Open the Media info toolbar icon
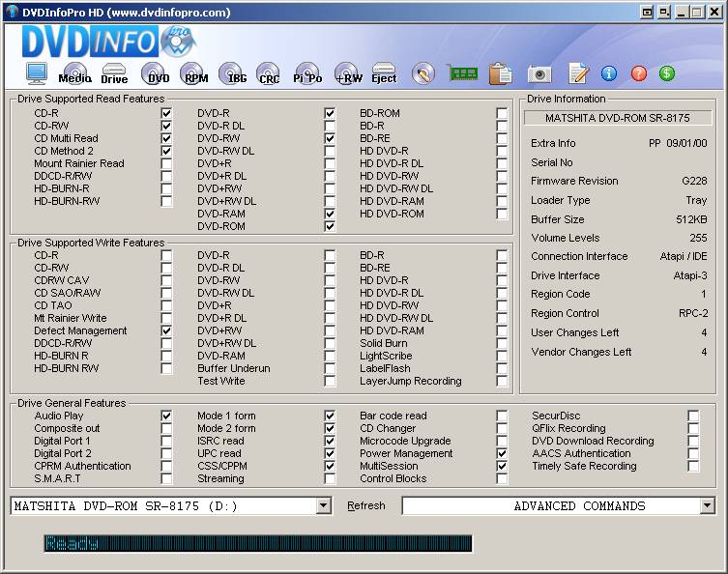 (74, 75)
